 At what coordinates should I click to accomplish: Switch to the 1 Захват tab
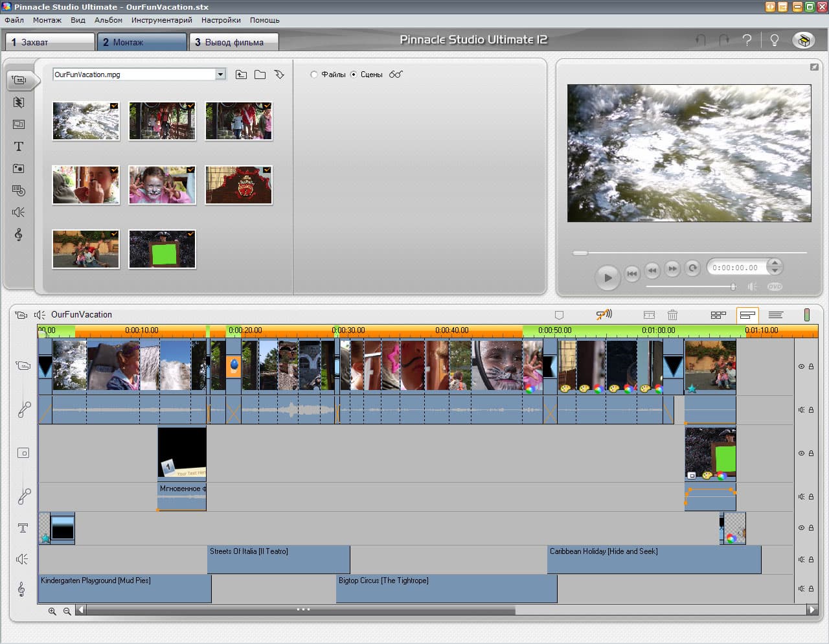pyautogui.click(x=50, y=42)
